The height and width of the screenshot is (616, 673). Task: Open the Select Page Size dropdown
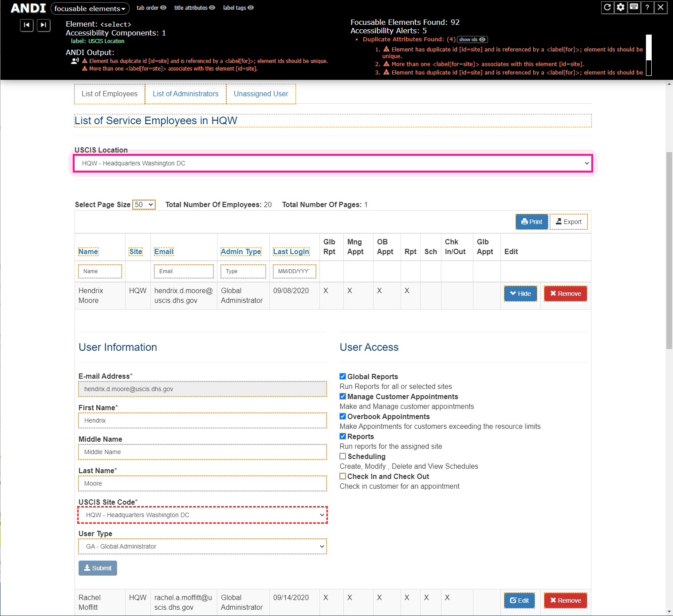(144, 204)
